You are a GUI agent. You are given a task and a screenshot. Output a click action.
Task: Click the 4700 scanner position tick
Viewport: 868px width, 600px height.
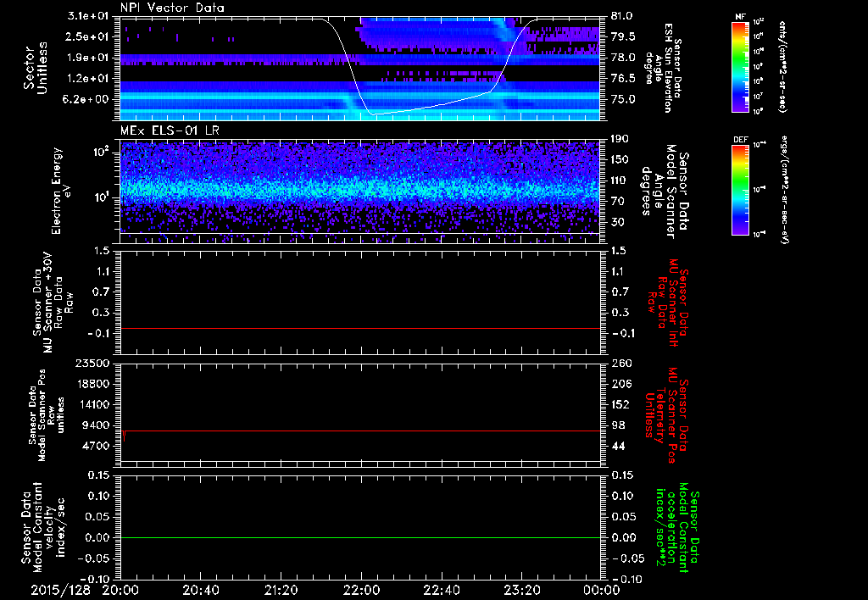pos(97,446)
